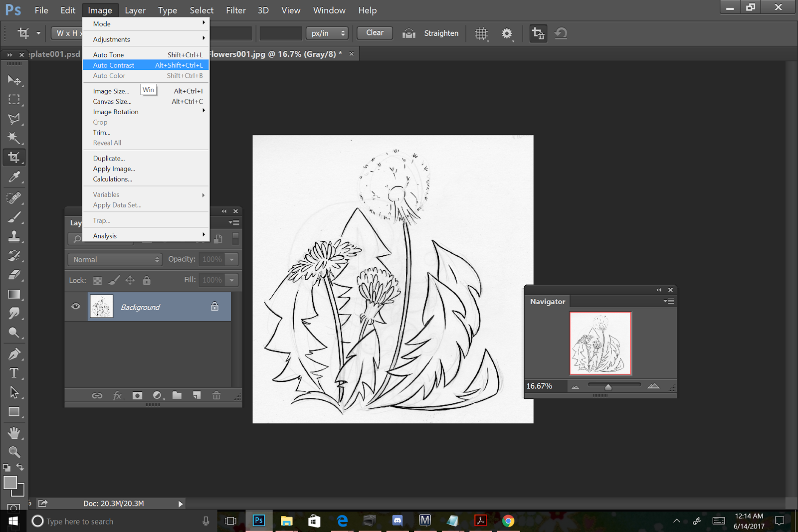Click the Clear button
This screenshot has height=532, width=798.
click(375, 33)
